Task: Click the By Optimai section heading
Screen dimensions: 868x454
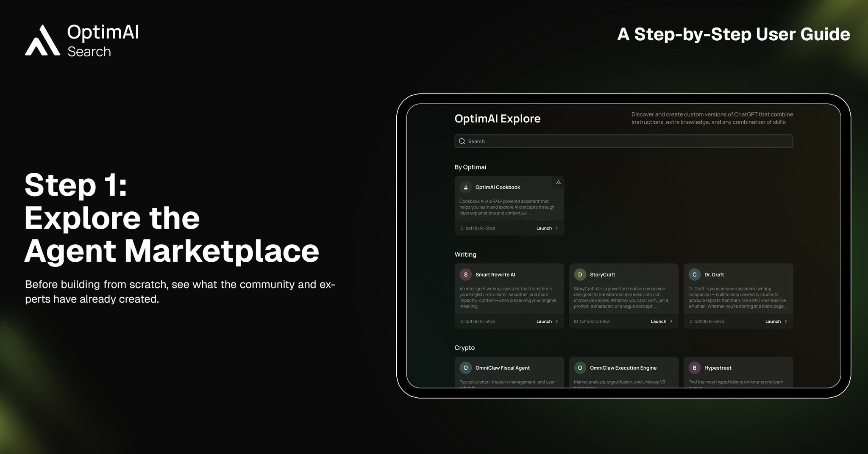Action: (470, 167)
